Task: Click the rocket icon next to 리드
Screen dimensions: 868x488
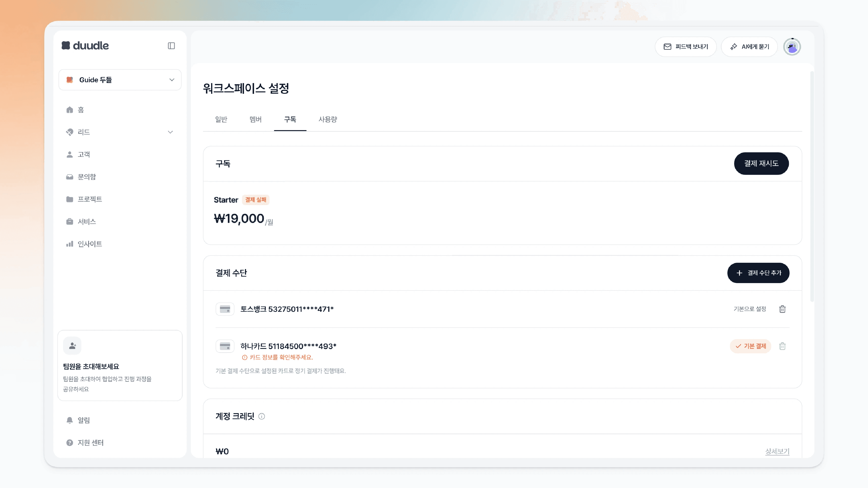Action: coord(70,132)
